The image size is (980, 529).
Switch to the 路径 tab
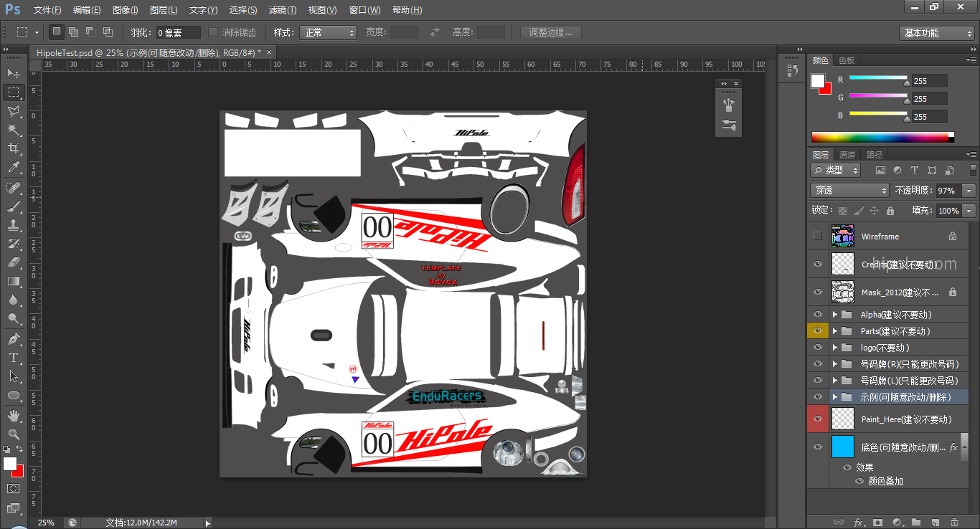click(x=875, y=155)
